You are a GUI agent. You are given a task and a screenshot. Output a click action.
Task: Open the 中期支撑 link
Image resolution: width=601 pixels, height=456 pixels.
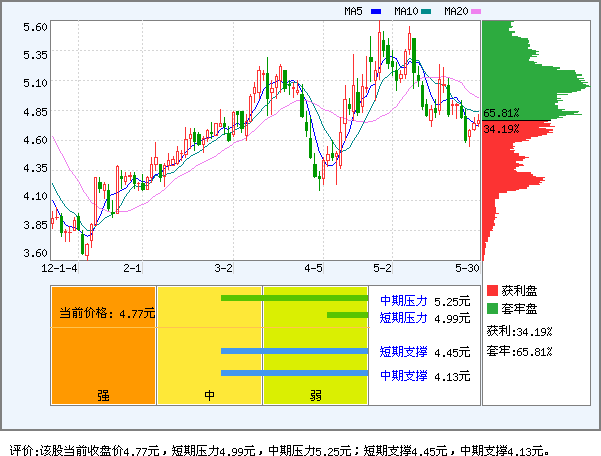coord(404,376)
